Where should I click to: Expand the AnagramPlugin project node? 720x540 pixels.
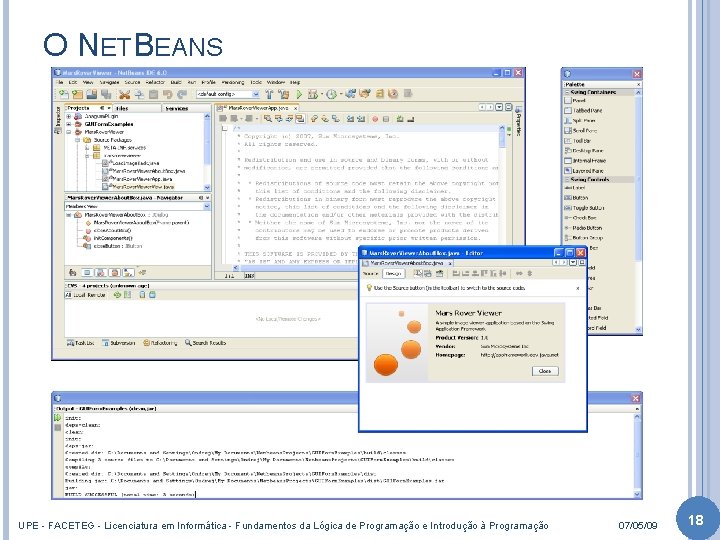(x=69, y=116)
